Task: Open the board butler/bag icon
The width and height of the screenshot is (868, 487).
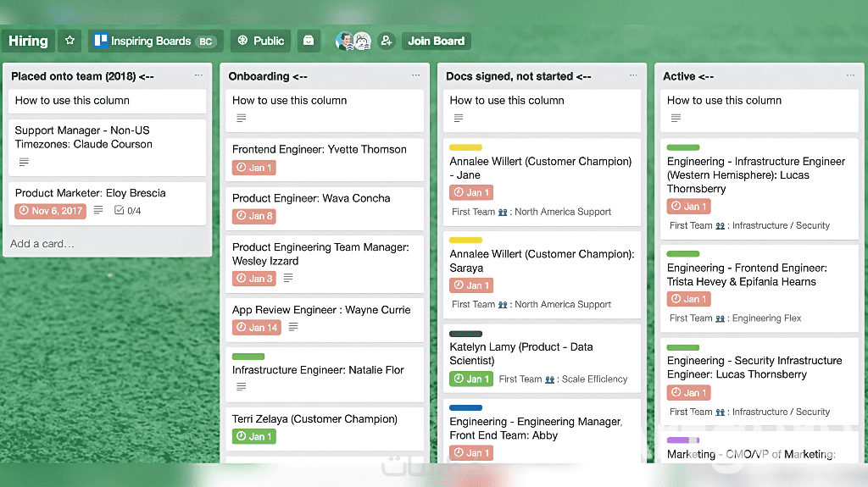Action: [309, 41]
